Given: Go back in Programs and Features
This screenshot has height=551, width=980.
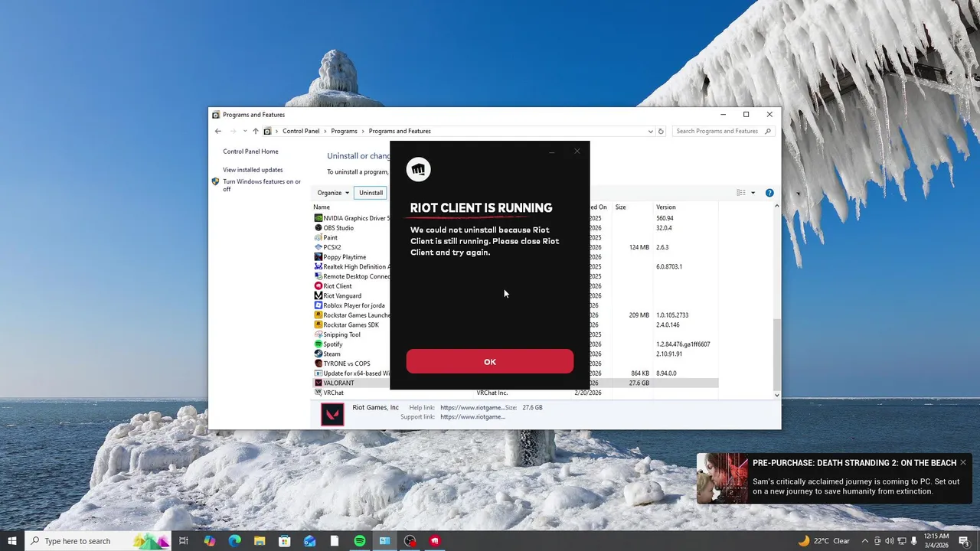Looking at the screenshot, I should pyautogui.click(x=217, y=131).
